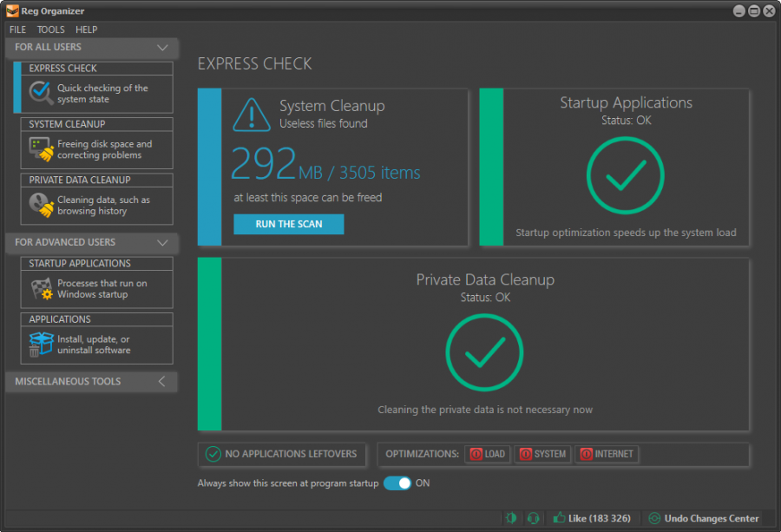Click the RUN THE SCAN button

(x=289, y=224)
